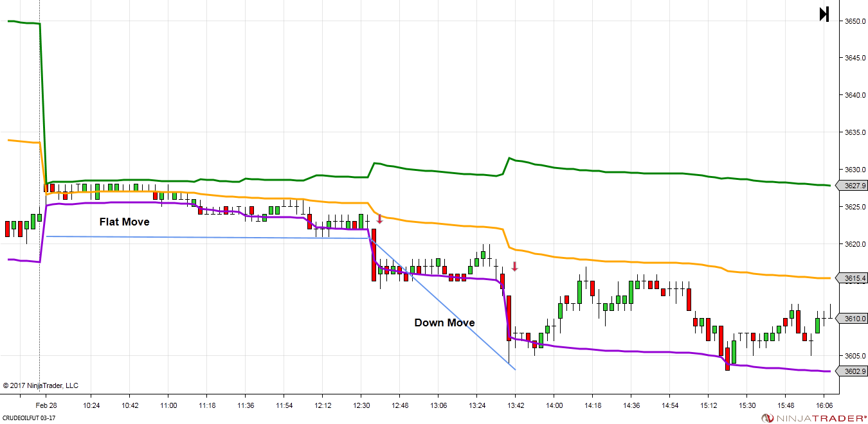Click the 16:06 time axis label

click(824, 405)
